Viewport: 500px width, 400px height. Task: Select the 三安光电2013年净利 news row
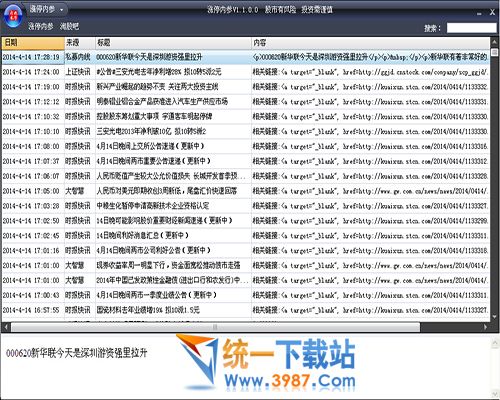coord(246,131)
